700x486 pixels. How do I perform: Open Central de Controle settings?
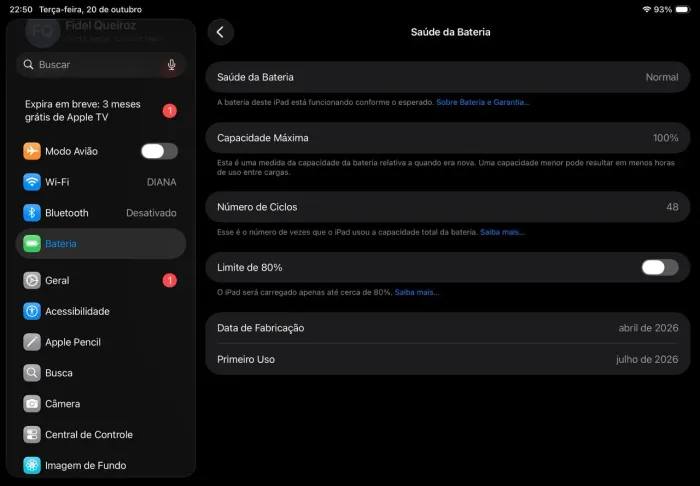point(101,435)
